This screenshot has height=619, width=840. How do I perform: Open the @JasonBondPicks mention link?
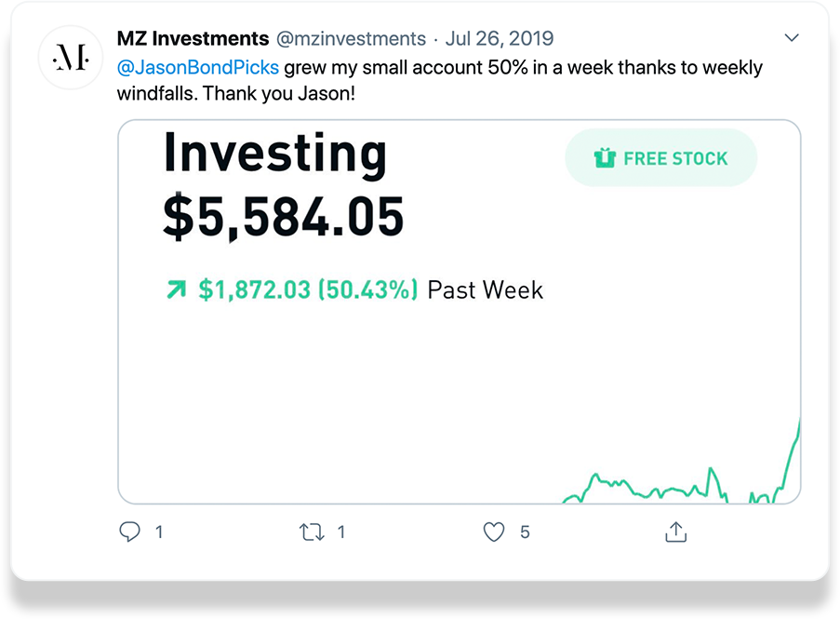pos(198,68)
